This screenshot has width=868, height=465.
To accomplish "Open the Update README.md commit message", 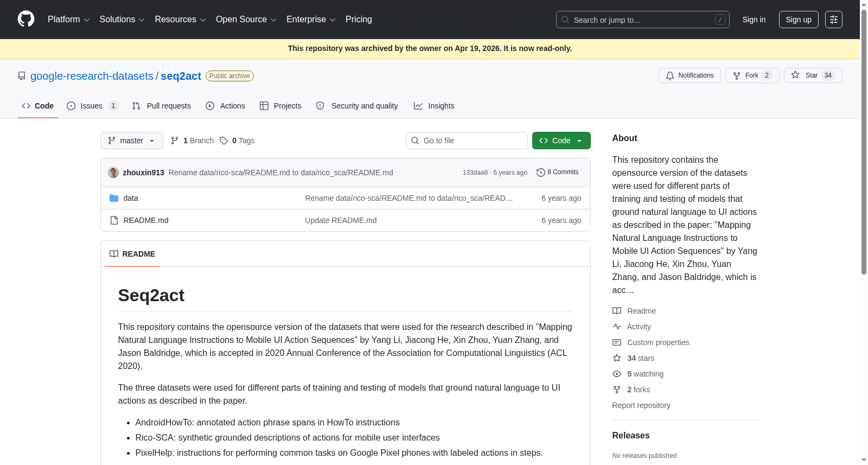I will coord(341,220).
